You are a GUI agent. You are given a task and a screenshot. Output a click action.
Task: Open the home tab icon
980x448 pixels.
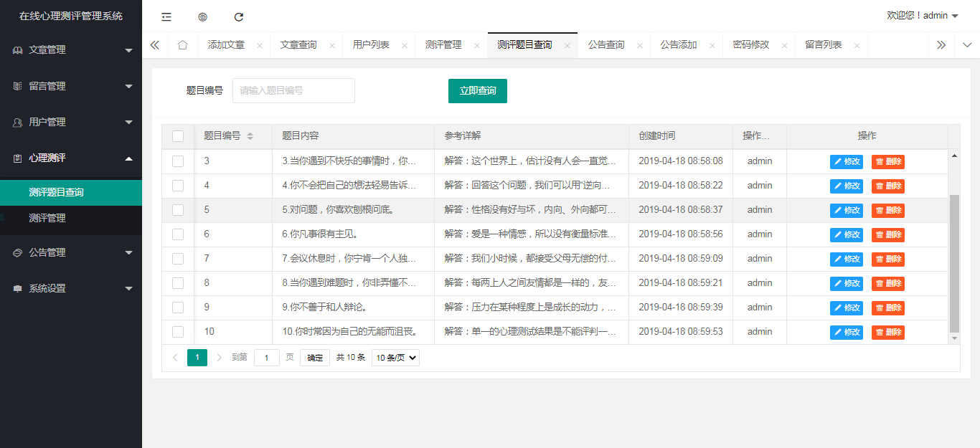(x=182, y=45)
